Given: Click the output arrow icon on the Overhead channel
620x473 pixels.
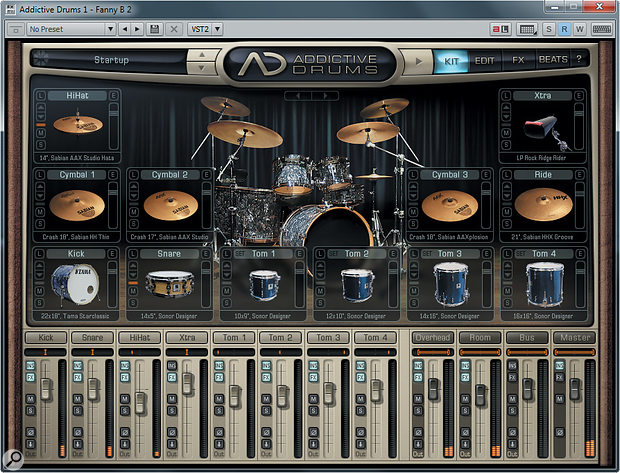Looking at the screenshot, I should pyautogui.click(x=418, y=444).
